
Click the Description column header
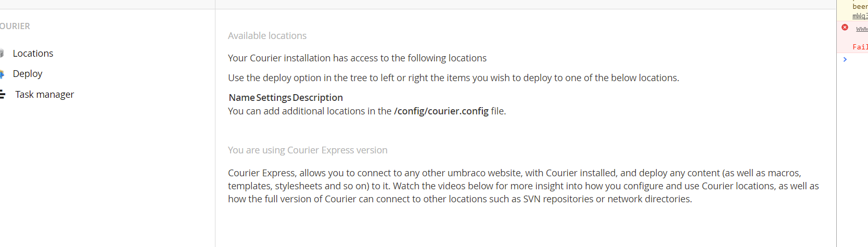[x=317, y=97]
